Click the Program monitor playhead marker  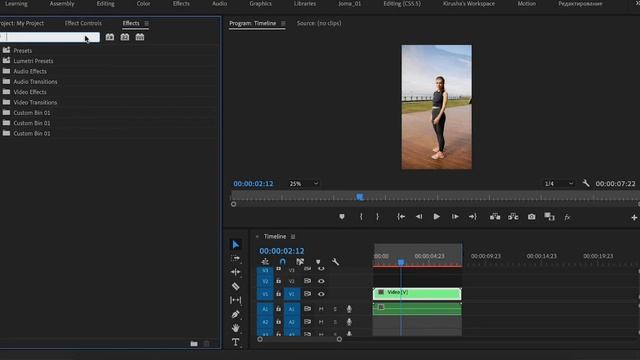(x=360, y=197)
